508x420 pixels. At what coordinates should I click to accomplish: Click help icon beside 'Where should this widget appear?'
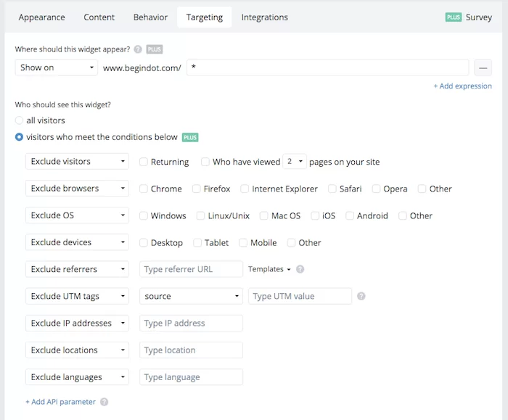pos(138,49)
